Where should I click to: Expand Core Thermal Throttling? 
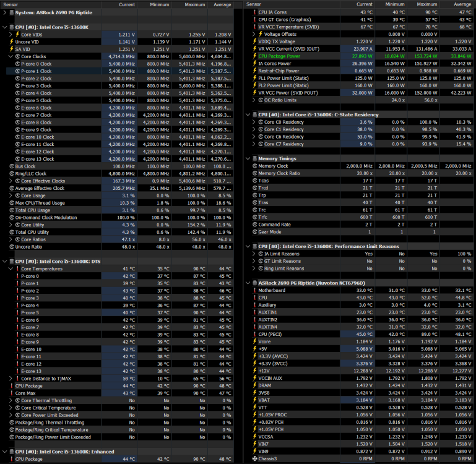pyautogui.click(x=11, y=400)
